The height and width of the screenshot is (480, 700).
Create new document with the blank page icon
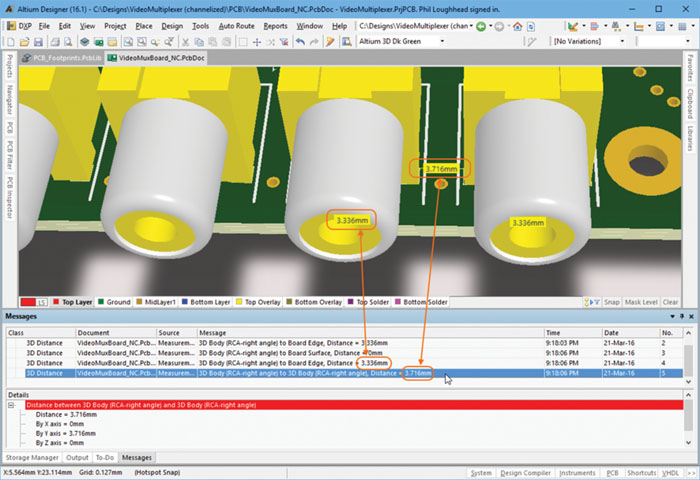click(9, 41)
